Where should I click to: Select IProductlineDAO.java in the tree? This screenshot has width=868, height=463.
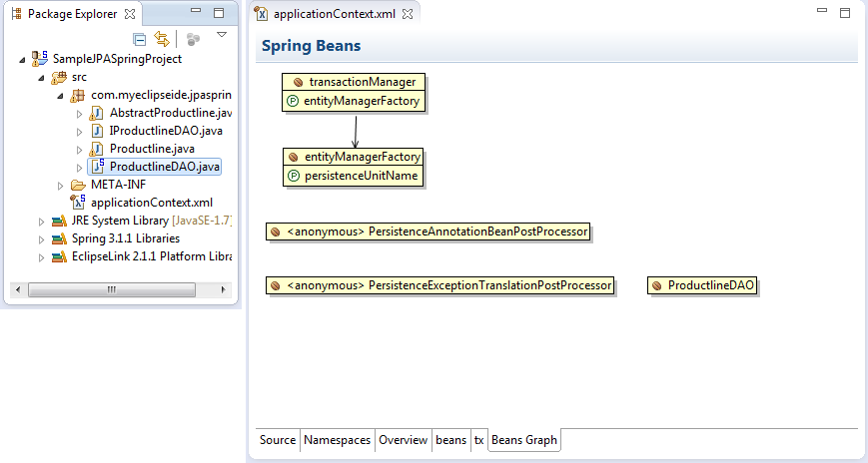[166, 131]
